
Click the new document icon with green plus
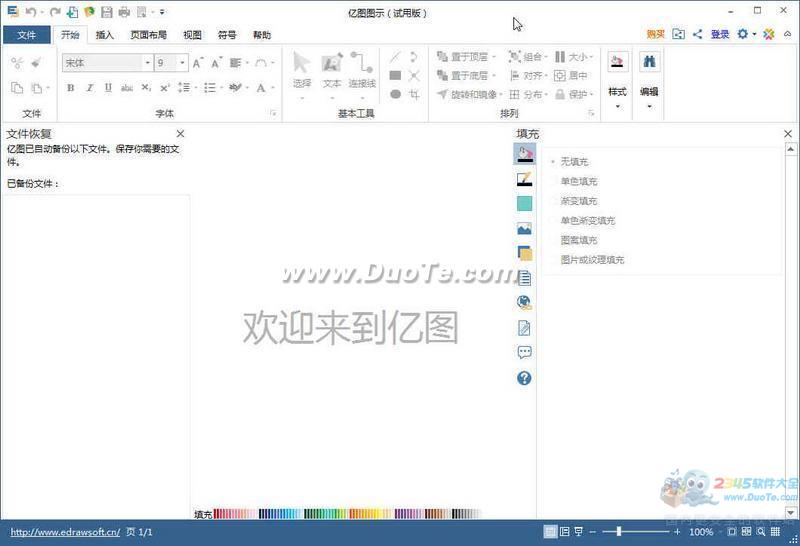pyautogui.click(x=72, y=11)
